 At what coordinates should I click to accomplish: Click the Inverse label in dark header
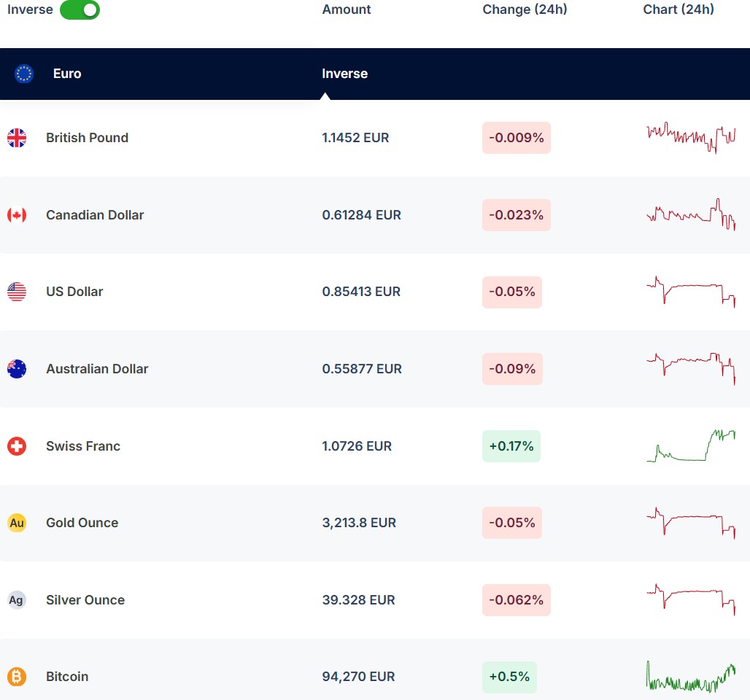[344, 74]
